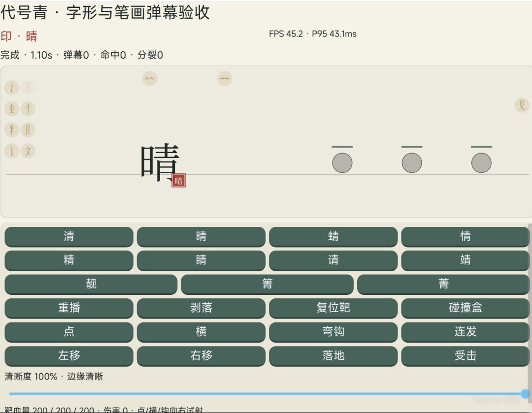532x413 pixels.
Task: Click the bamboo-top radical circle above stage
Action: coord(150,79)
